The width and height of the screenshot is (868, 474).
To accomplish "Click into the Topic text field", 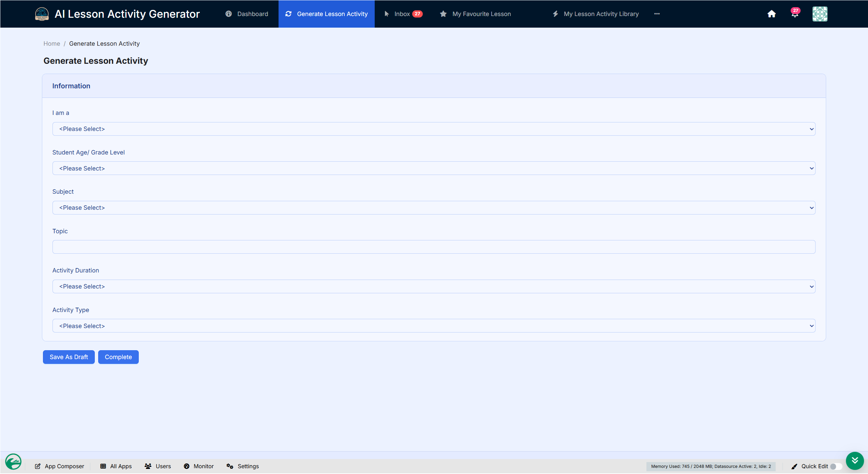I will tap(434, 247).
